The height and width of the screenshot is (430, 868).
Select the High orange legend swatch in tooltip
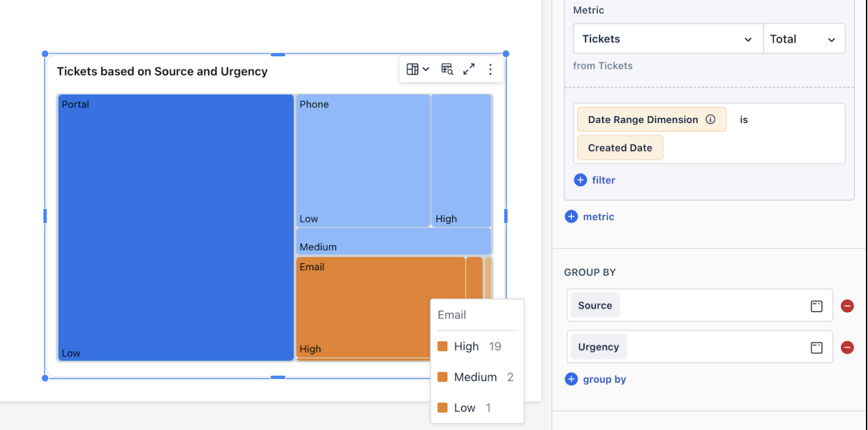442,346
